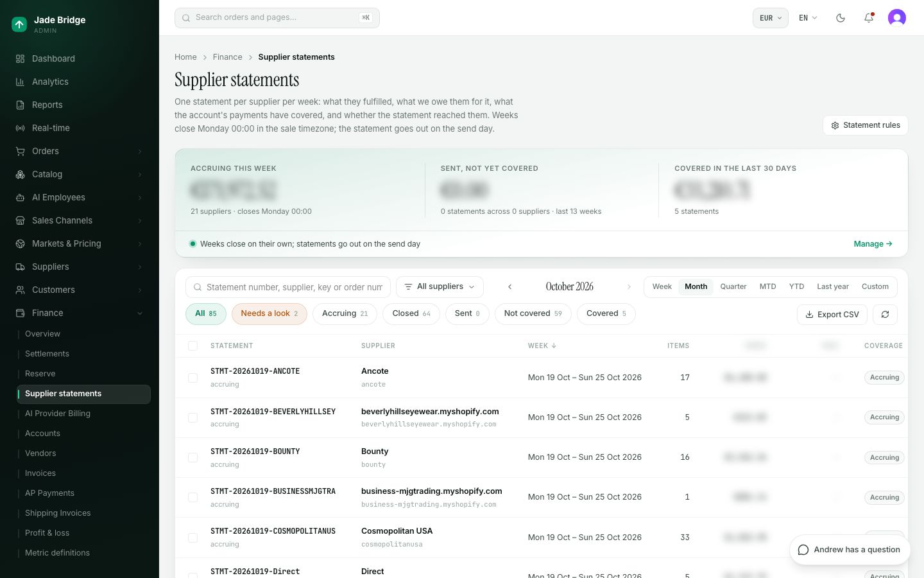Tick the BUSINESSMJGTRA statement checkbox

(193, 497)
